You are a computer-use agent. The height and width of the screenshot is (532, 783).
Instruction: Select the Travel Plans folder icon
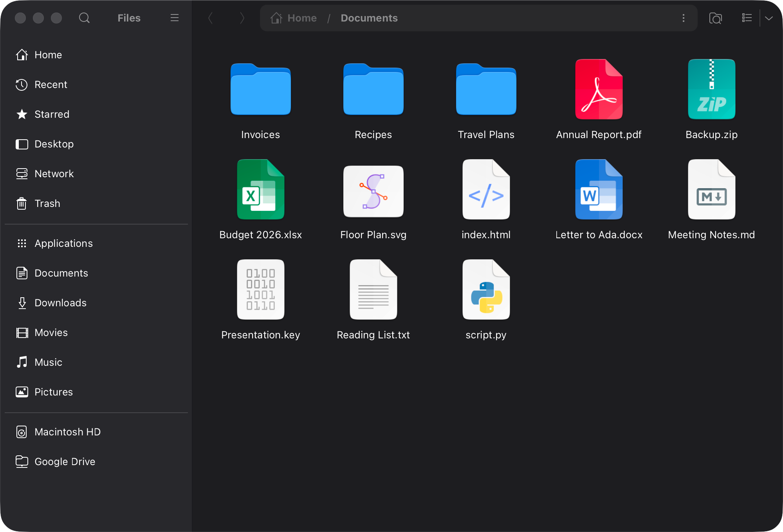click(x=486, y=89)
